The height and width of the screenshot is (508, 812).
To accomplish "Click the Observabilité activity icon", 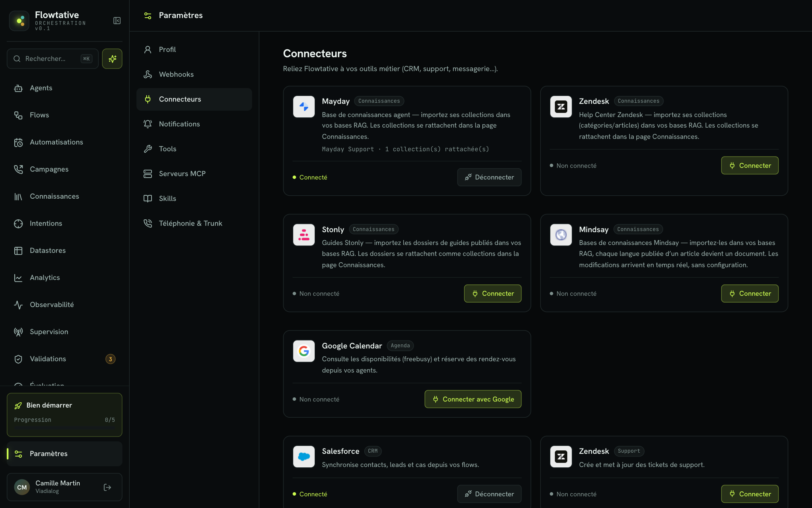I will click(18, 305).
